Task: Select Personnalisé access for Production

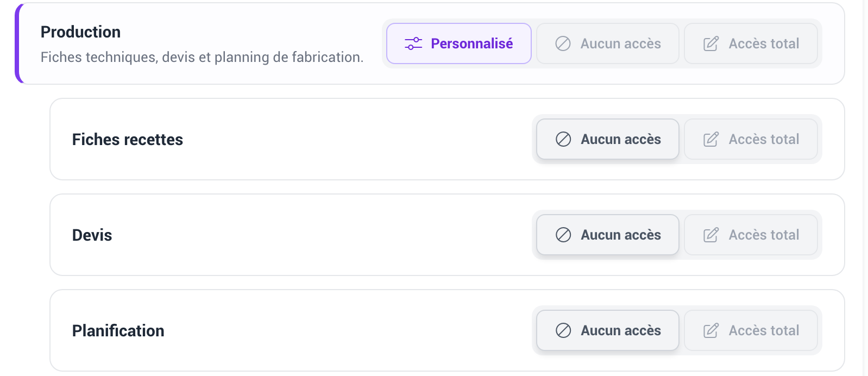Action: point(459,43)
